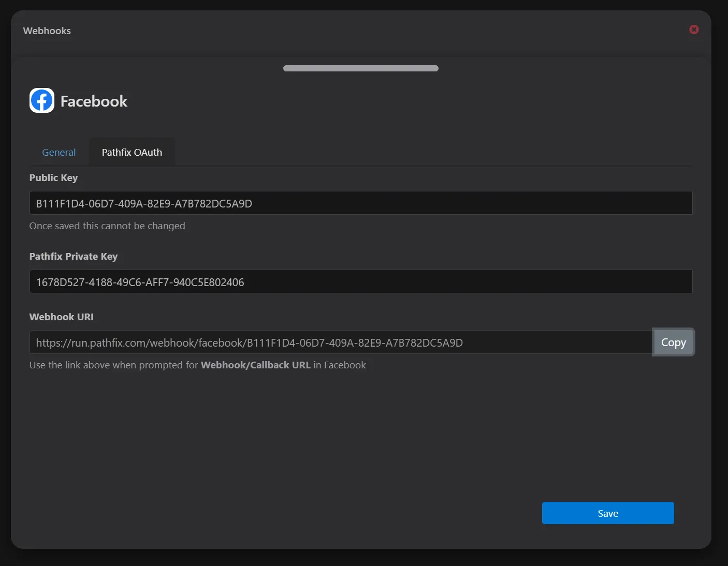
Task: Click the Facebook logo icon
Action: (42, 100)
